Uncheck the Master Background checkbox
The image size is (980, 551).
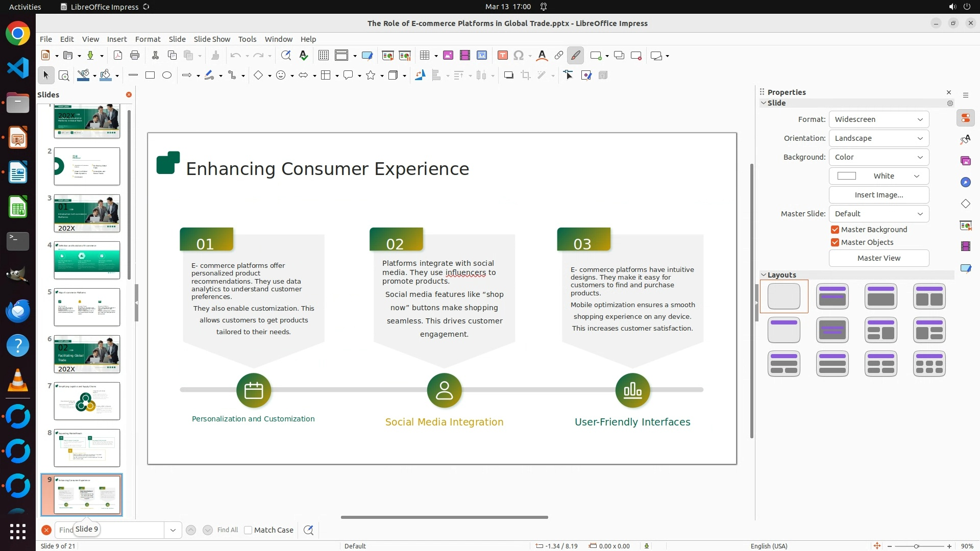coord(835,230)
